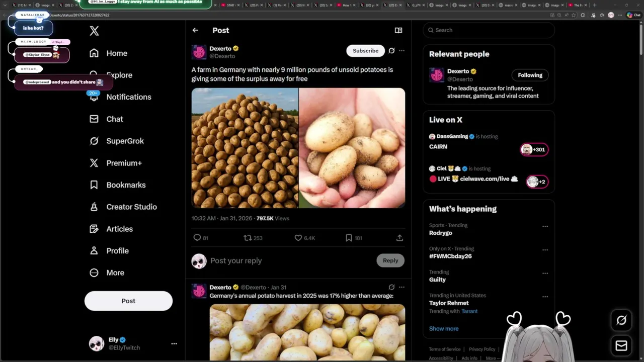The height and width of the screenshot is (362, 644).
Task: Open the DansGaming CAIRN live stream
Action: coord(438,147)
